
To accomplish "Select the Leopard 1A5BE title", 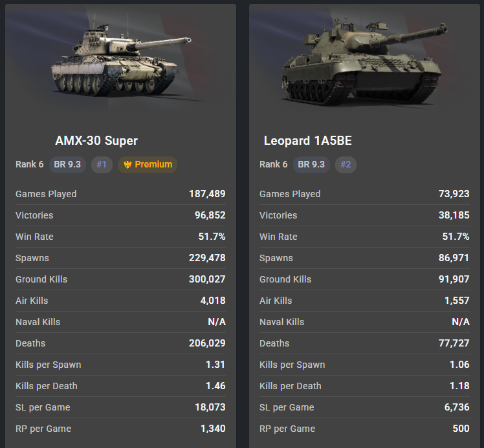I will 308,140.
